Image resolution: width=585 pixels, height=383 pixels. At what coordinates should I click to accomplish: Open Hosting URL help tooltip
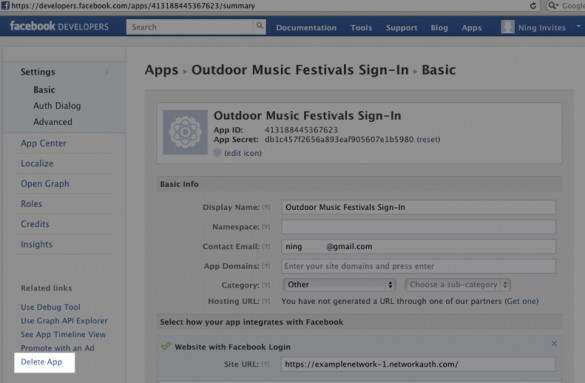click(x=266, y=301)
